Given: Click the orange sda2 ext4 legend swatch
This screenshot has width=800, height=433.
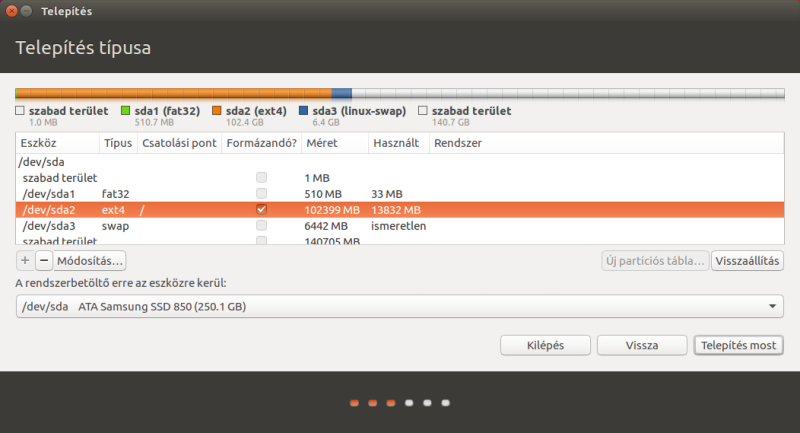Looking at the screenshot, I should click(217, 111).
